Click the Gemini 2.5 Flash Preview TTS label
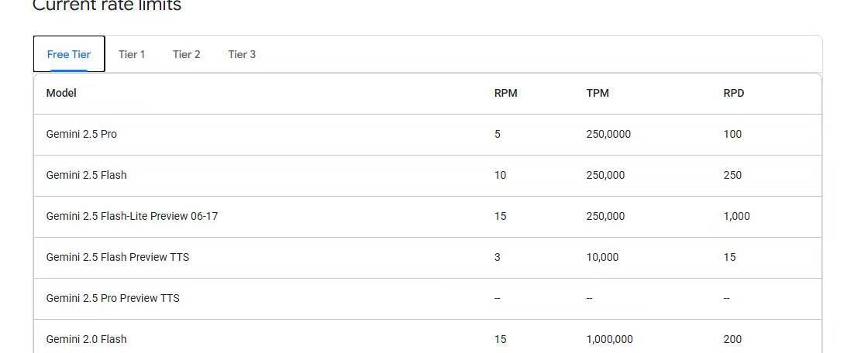This screenshot has width=868, height=353. click(x=118, y=257)
